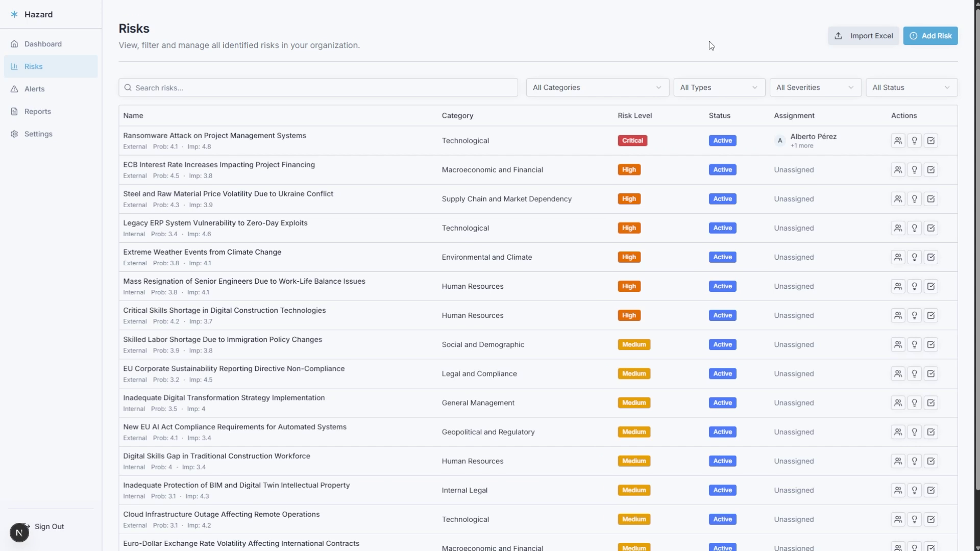This screenshot has height=551, width=980.
Task: Click check-square icon on Mass Resignation row
Action: (x=931, y=286)
